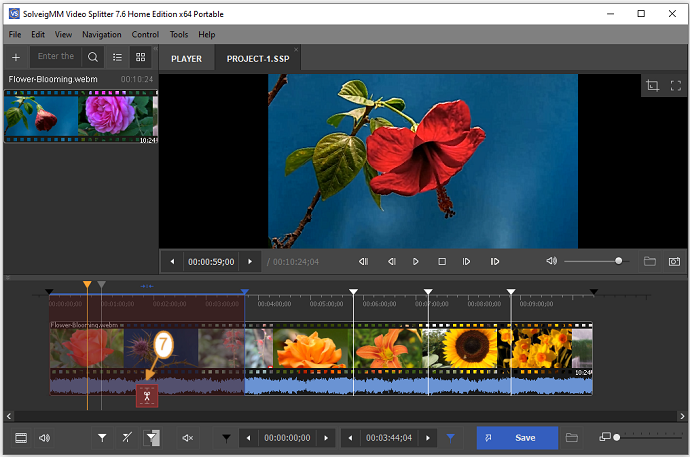Switch to the PROJECT-1.SSP tab
The height and width of the screenshot is (457, 690).
pyautogui.click(x=258, y=58)
